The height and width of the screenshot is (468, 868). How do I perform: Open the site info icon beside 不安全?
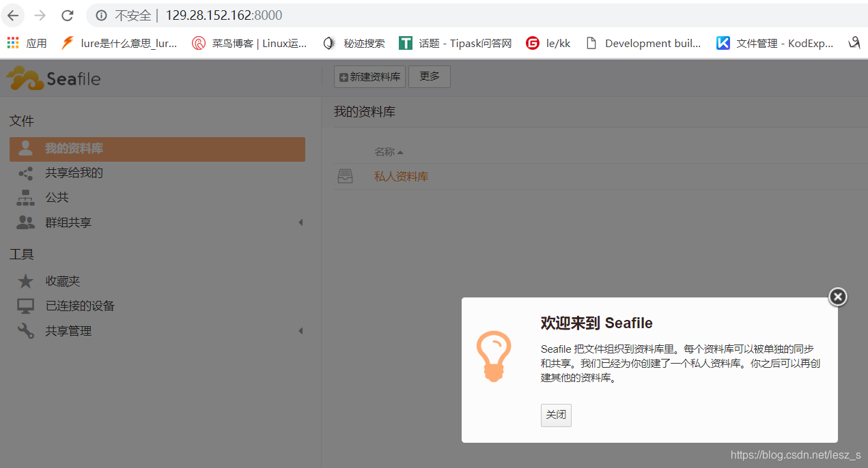[x=101, y=15]
